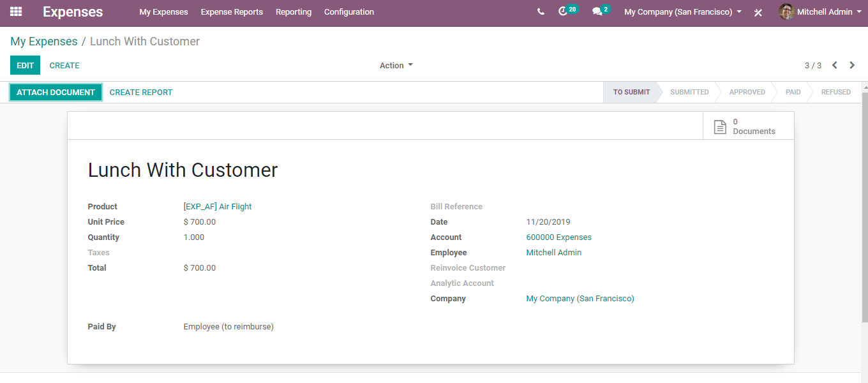
Task: Click the Paid By label
Action: (101, 326)
